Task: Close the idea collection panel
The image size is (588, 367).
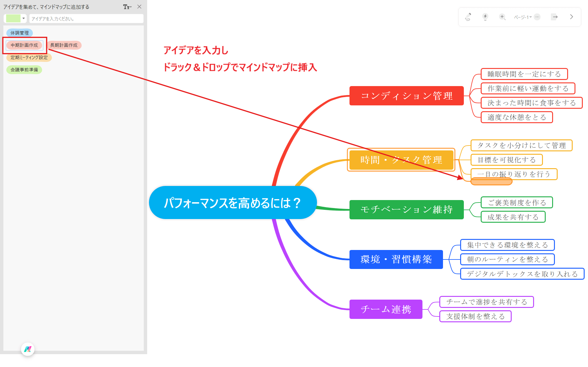Action: 139,7
